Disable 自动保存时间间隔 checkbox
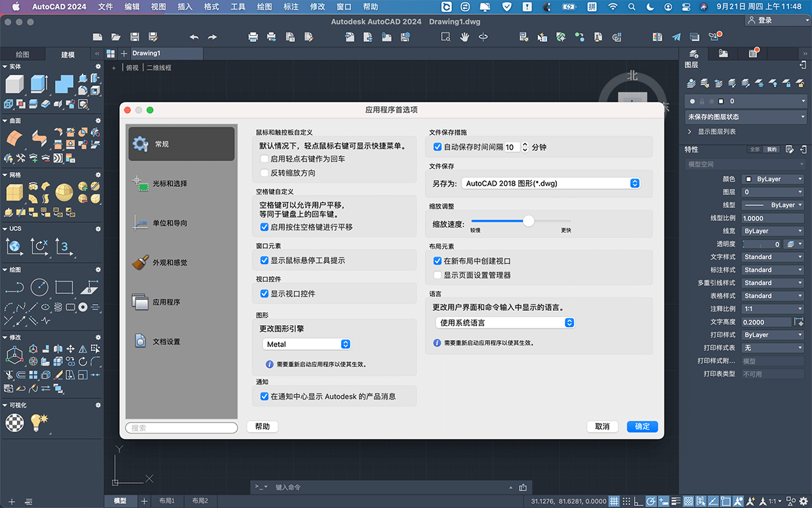Screen dimensions: 812x508 438,146
